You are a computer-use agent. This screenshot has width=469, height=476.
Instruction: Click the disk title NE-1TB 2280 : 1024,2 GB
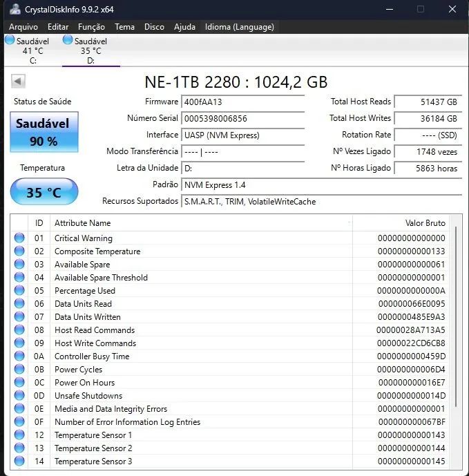click(236, 82)
